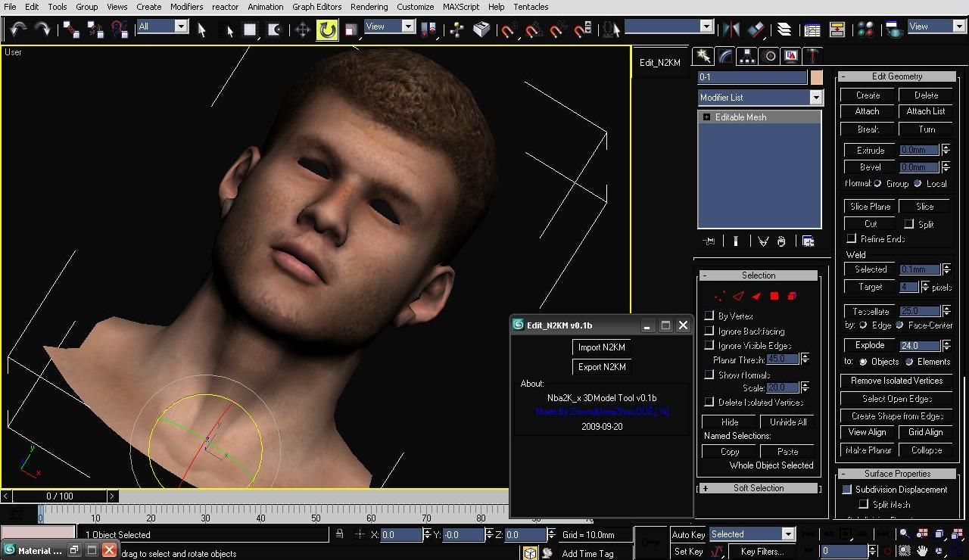
Task: Expand the Editable Mesh stack item
Action: (706, 117)
